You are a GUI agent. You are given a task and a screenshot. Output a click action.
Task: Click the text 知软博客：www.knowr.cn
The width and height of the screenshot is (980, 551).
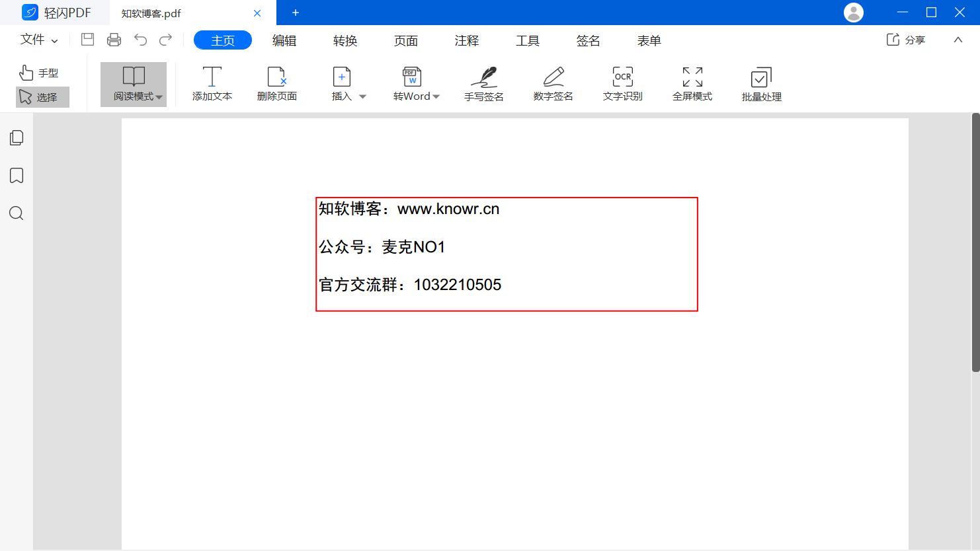tap(409, 209)
